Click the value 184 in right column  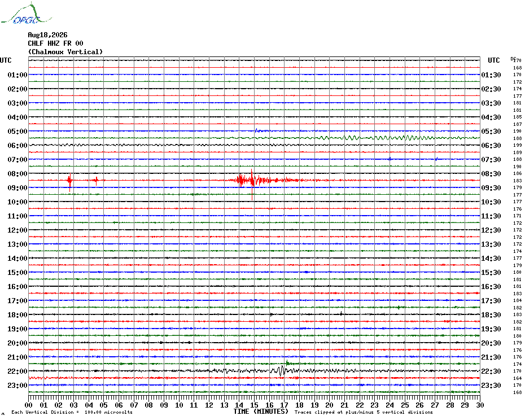point(518,300)
